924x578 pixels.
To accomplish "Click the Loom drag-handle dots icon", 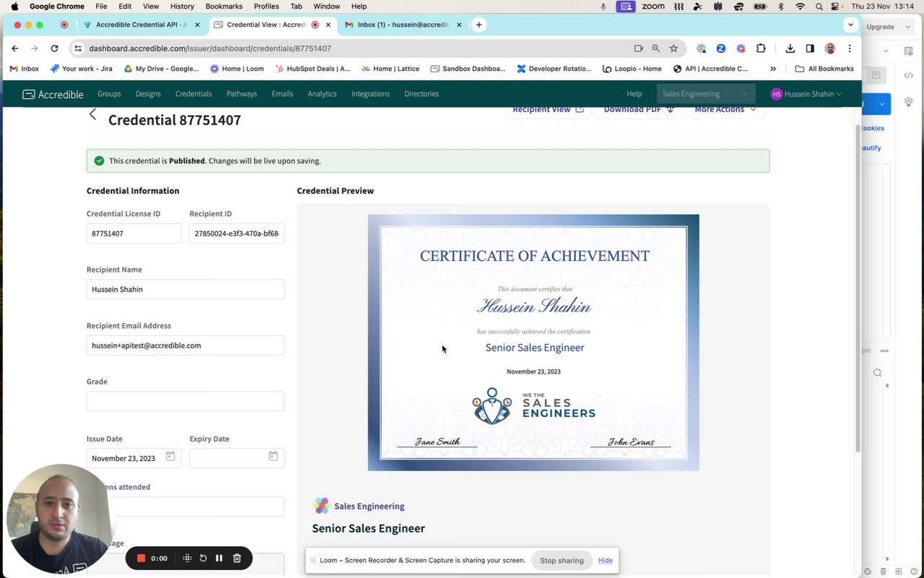I will [187, 558].
